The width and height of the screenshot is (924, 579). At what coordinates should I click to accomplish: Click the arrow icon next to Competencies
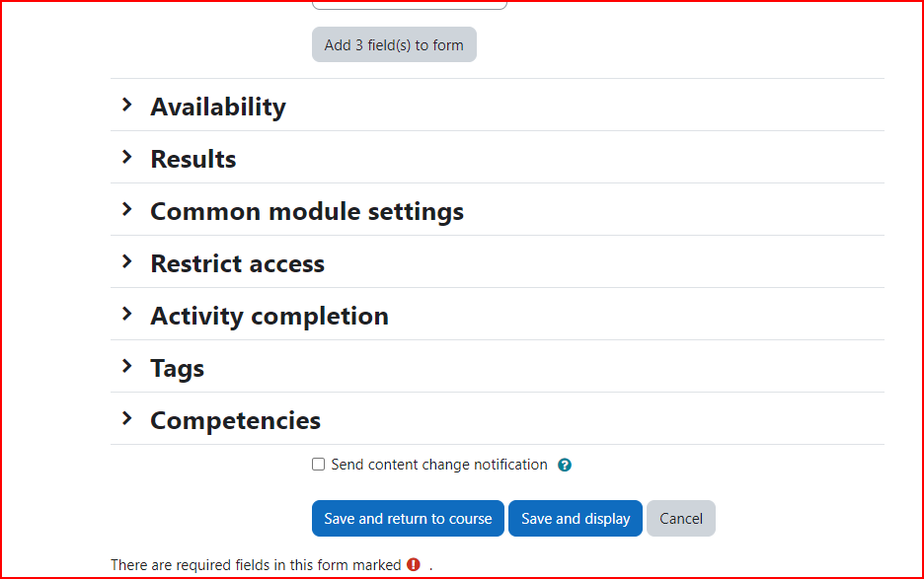click(126, 419)
